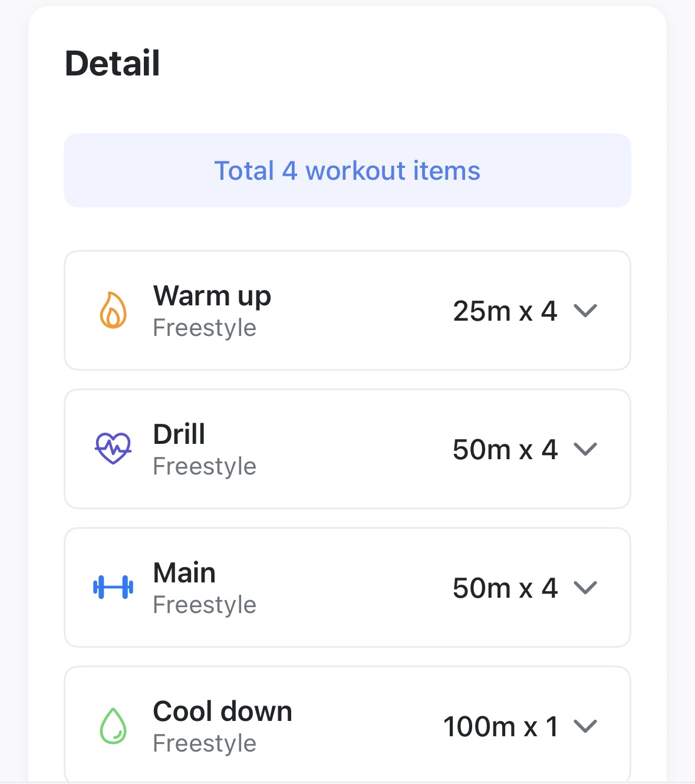Image resolution: width=695 pixels, height=784 pixels.
Task: Tap the Total 4 workout items banner
Action: coord(347,170)
